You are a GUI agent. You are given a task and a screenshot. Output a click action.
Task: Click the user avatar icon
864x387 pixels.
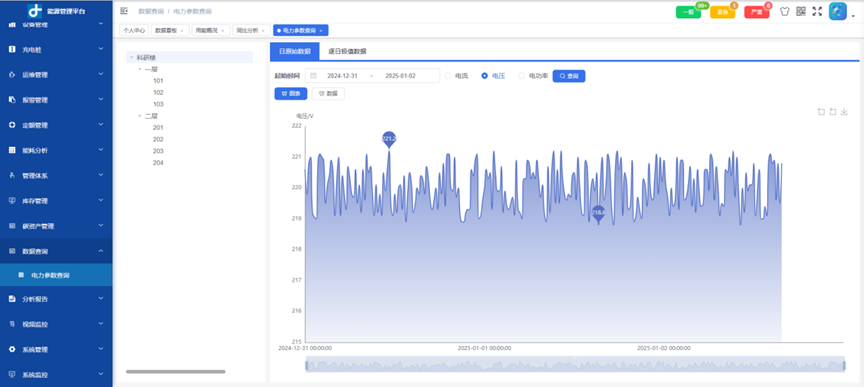(838, 12)
